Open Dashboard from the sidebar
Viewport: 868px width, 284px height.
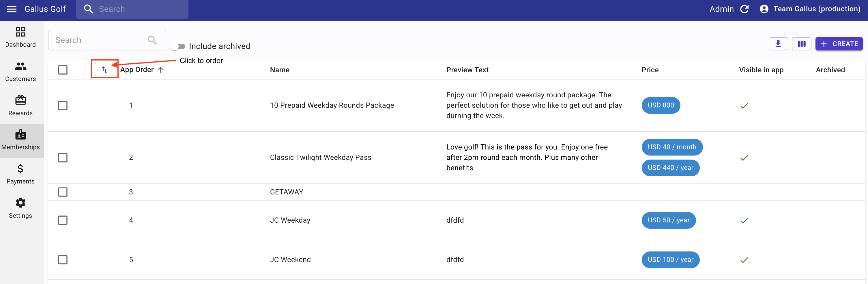point(20,37)
